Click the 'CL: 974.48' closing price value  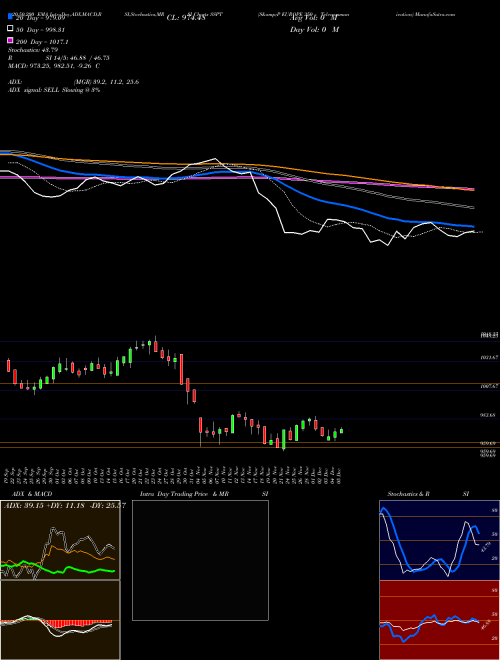[x=186, y=18]
